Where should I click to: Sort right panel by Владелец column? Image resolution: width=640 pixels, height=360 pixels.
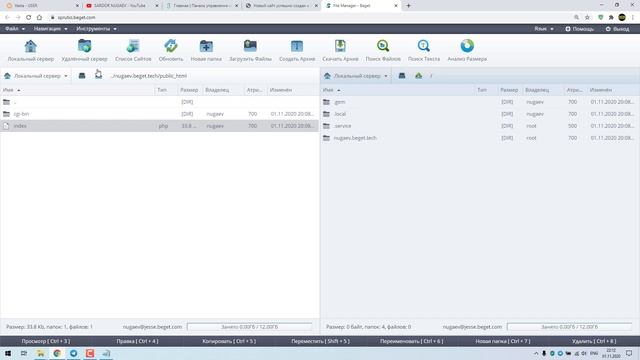coord(537,90)
